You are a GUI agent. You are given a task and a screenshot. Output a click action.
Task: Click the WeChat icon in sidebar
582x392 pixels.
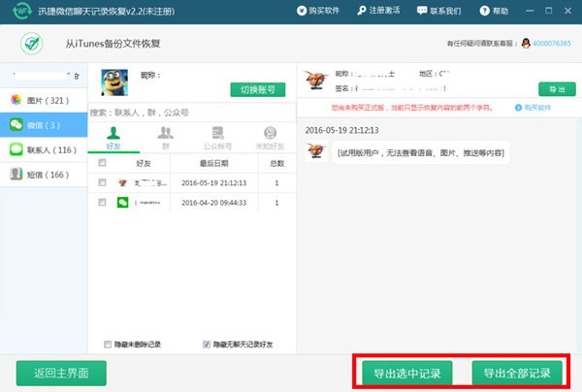16,124
